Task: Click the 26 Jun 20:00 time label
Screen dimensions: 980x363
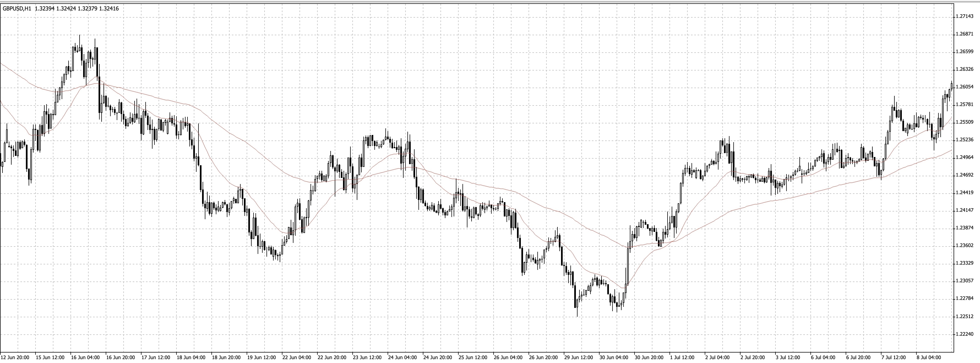Action: tap(543, 358)
